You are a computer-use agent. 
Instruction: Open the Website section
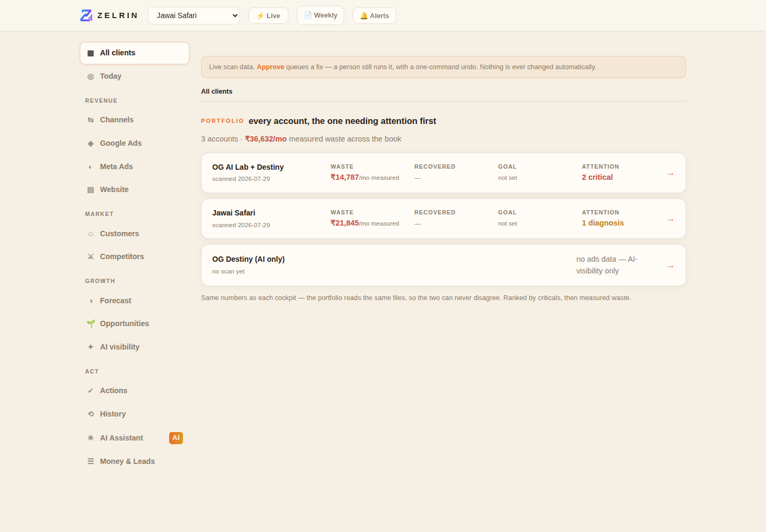[135, 189]
